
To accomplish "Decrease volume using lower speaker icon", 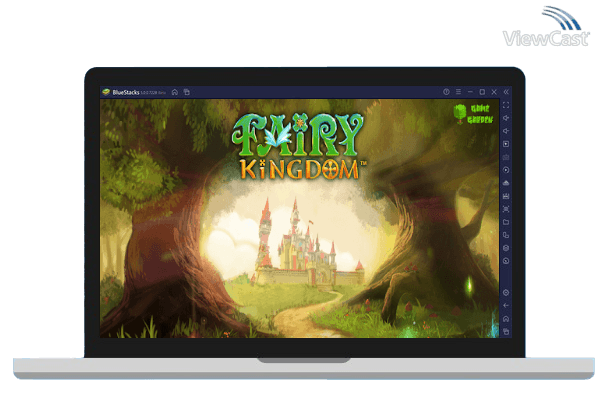I will [506, 131].
